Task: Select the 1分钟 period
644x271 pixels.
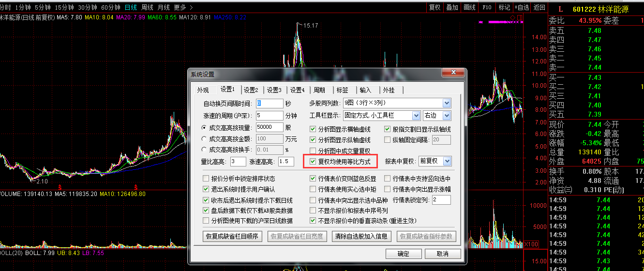Action: 23,7
